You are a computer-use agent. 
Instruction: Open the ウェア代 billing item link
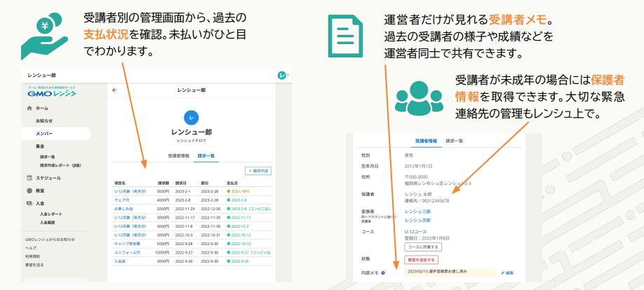(x=122, y=200)
